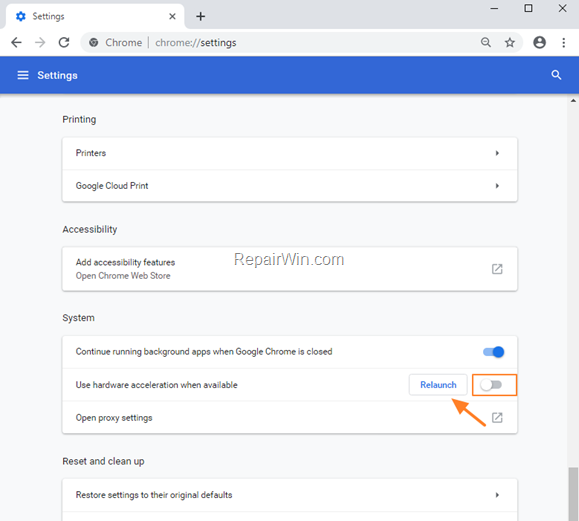Viewport: 579px width, 521px height.
Task: Expand the Printers row arrow
Action: click(x=497, y=153)
